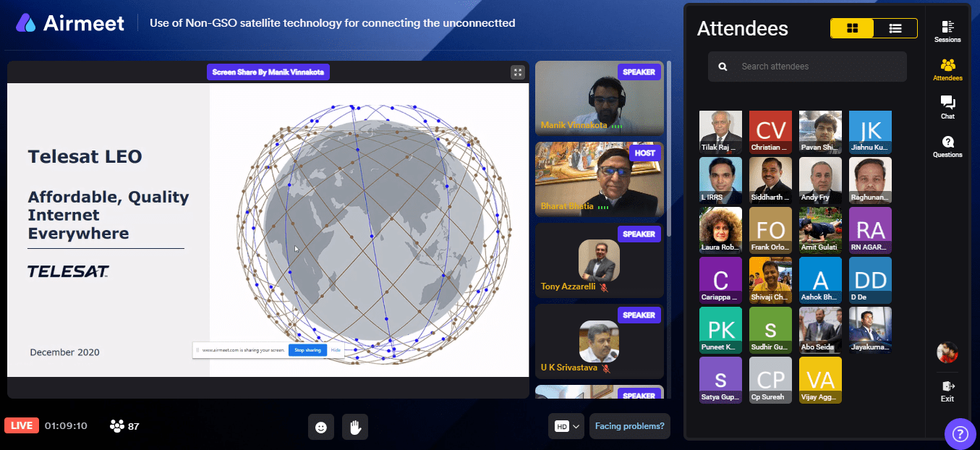Raise hand button
This screenshot has width=980, height=450.
[x=355, y=427]
